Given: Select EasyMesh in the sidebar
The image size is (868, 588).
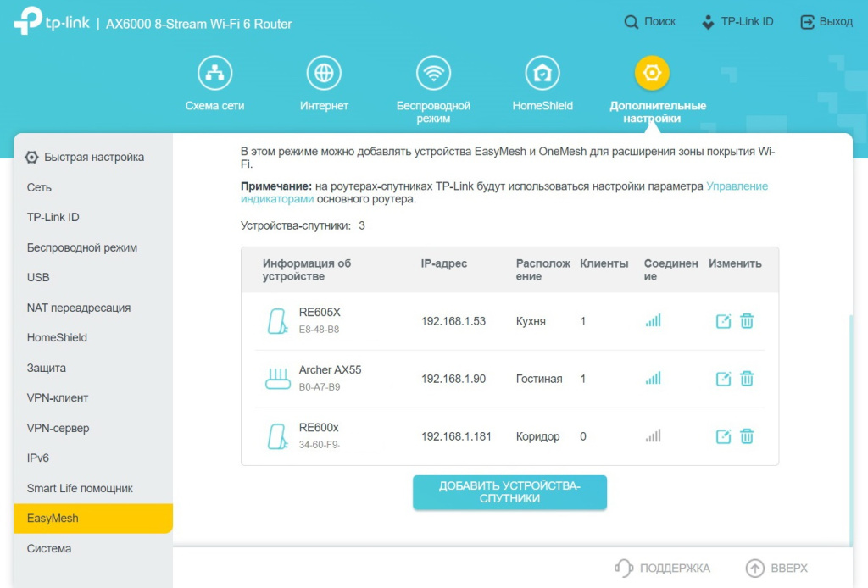Looking at the screenshot, I should (93, 519).
